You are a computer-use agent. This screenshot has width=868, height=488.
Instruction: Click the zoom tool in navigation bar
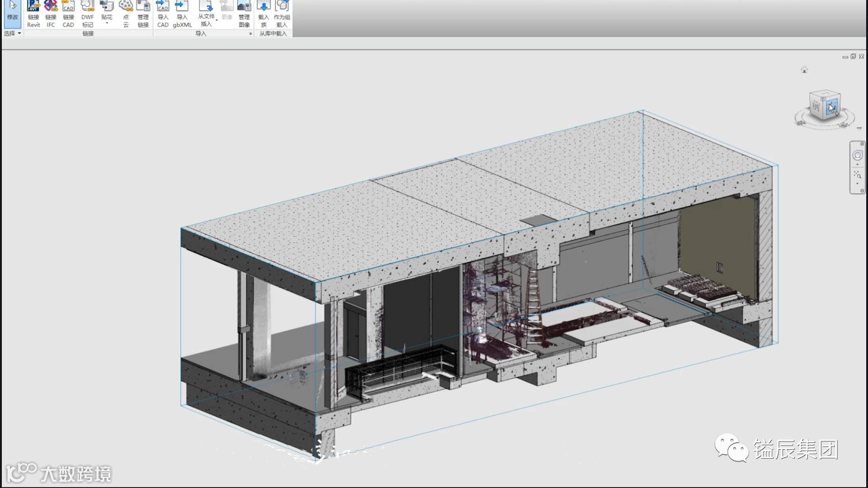(857, 174)
